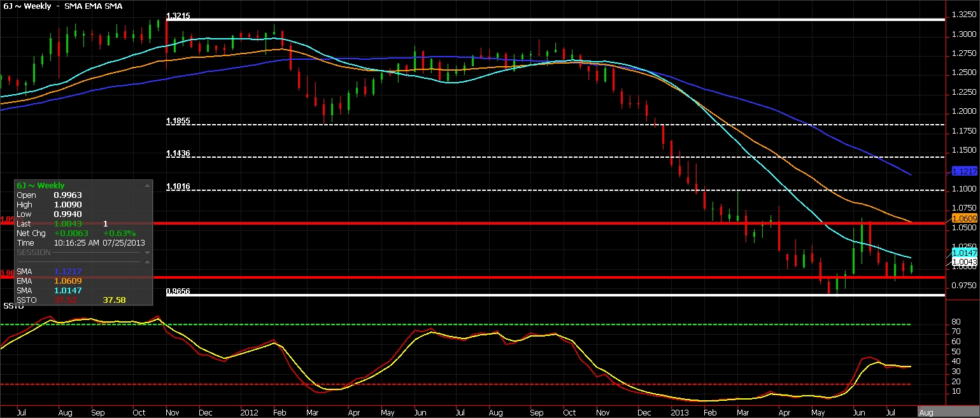980x418 pixels.
Task: Click the blue SMA value 1.1217 in data box
Action: pyautogui.click(x=69, y=271)
